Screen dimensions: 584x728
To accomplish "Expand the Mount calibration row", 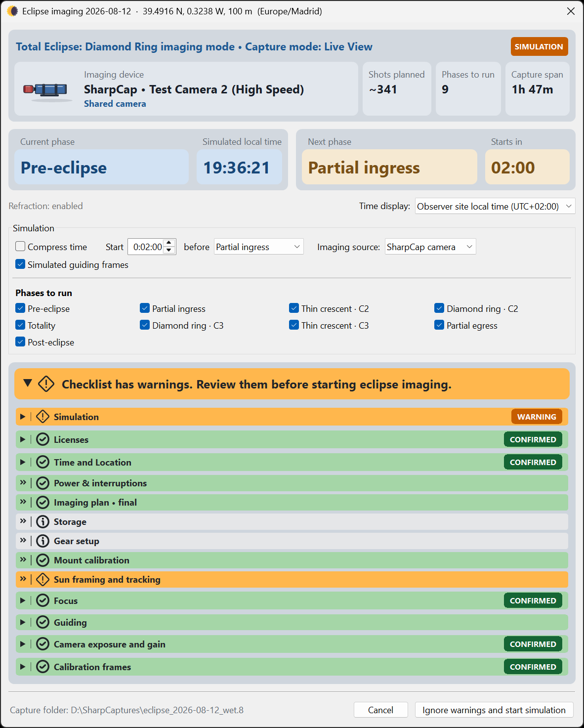I will pyautogui.click(x=23, y=559).
